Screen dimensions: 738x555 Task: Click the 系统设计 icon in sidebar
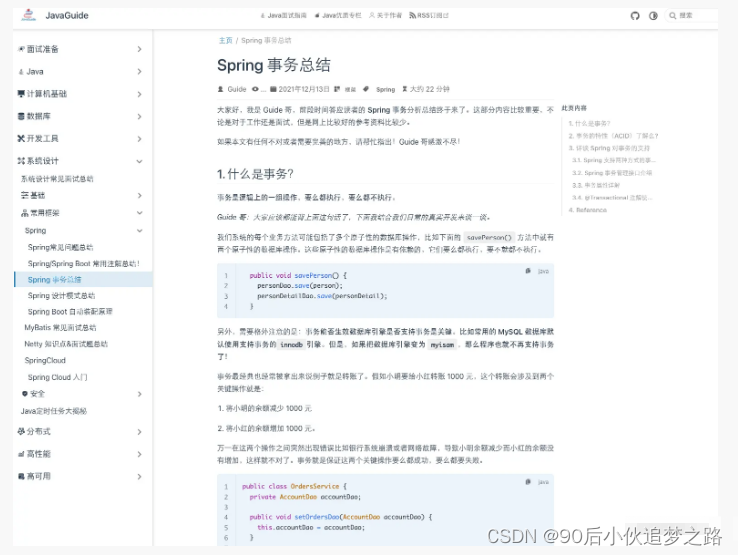pos(21,161)
